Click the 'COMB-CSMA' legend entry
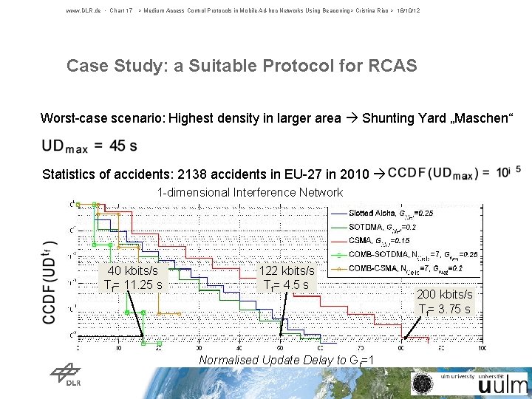532x399 pixels. 397,268
